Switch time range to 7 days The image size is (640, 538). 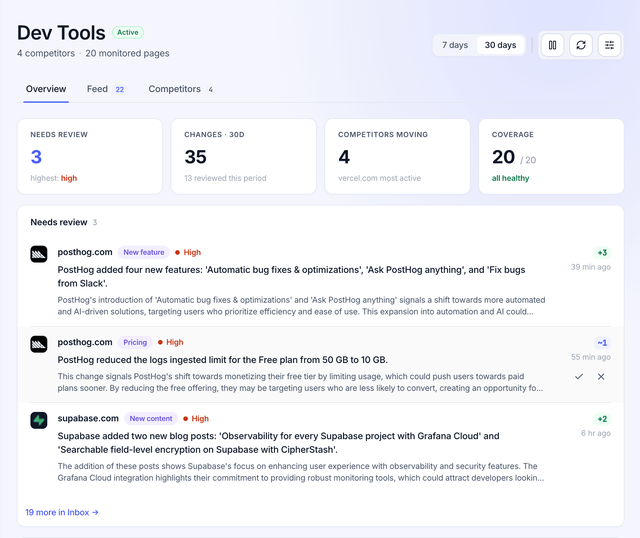click(455, 45)
